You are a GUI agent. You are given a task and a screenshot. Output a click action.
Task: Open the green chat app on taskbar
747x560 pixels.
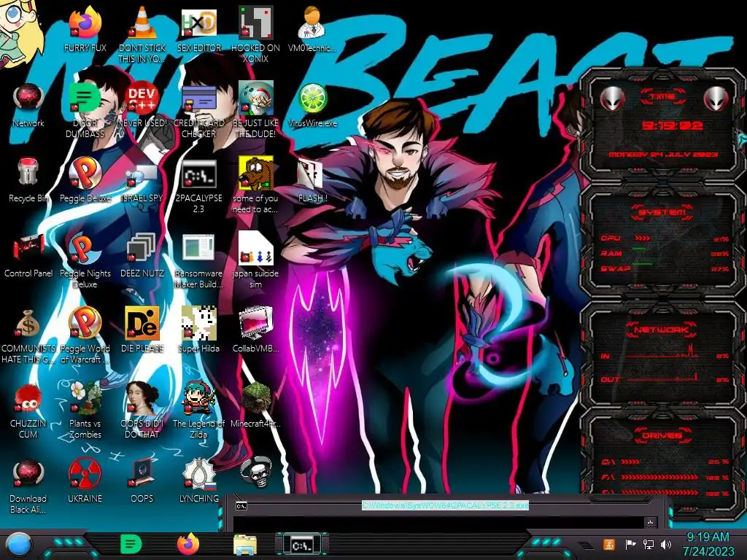(x=131, y=544)
